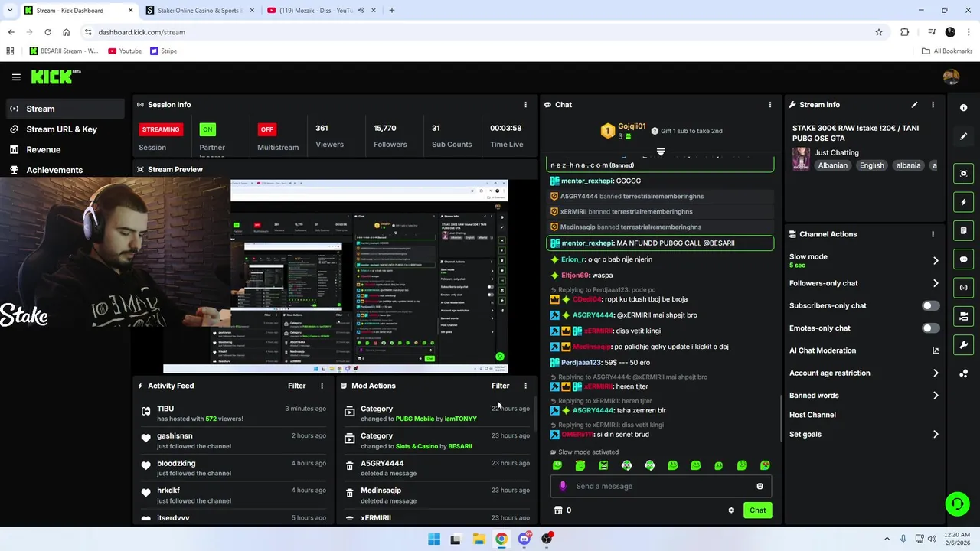Click the channel actions icon in right rail
Screen dimensions: 980x551
pos(963,316)
